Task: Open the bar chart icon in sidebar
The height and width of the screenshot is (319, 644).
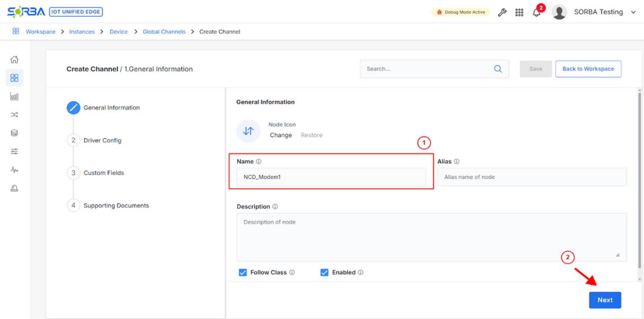Action: pos(14,97)
